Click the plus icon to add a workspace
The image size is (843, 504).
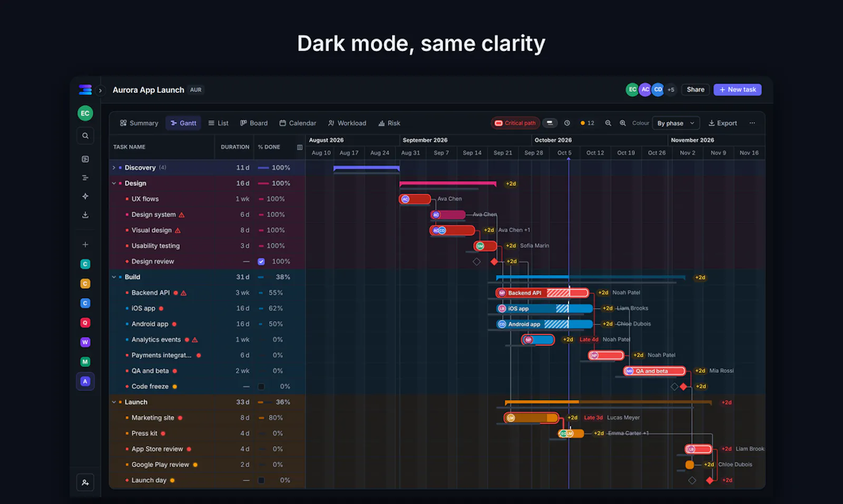pos(85,244)
